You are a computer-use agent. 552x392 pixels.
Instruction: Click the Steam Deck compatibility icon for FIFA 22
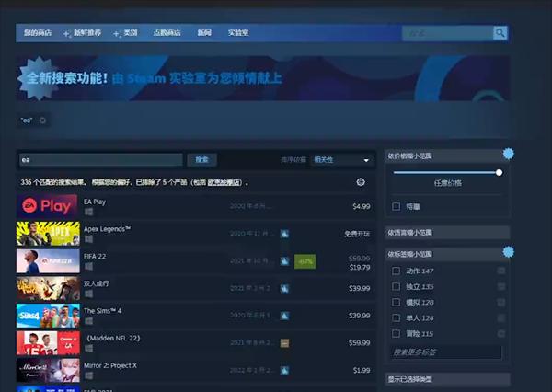(x=284, y=261)
